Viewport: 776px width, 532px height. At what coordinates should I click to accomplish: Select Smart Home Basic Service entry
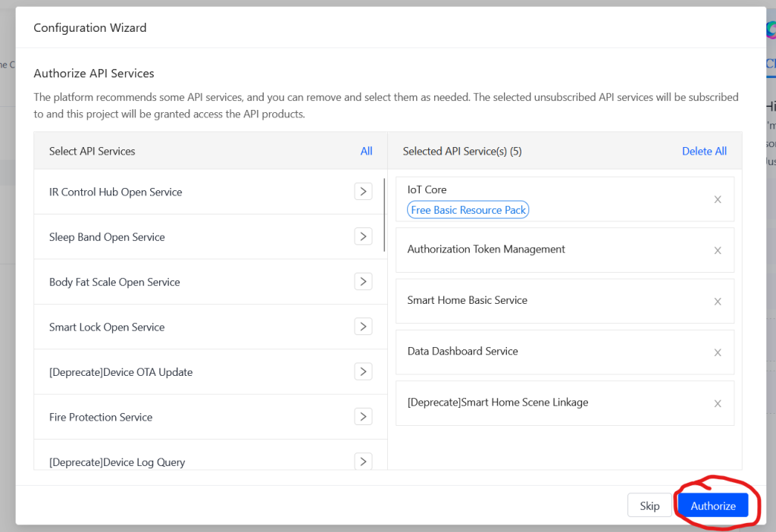point(467,300)
